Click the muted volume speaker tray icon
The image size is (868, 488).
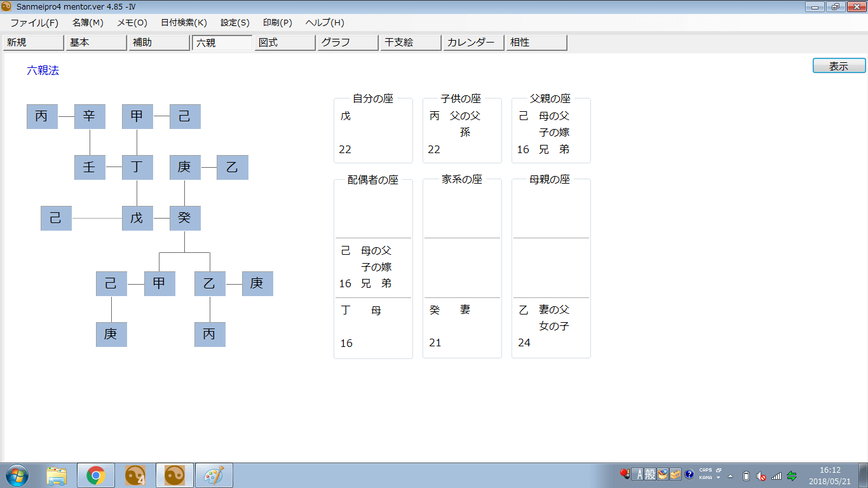click(761, 476)
